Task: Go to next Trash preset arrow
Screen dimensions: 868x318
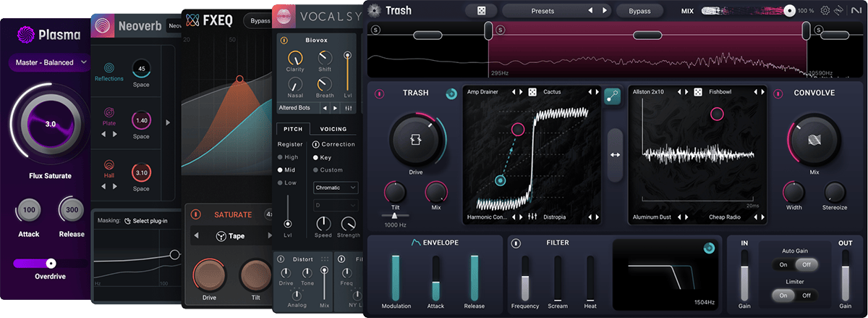Action: coord(605,11)
